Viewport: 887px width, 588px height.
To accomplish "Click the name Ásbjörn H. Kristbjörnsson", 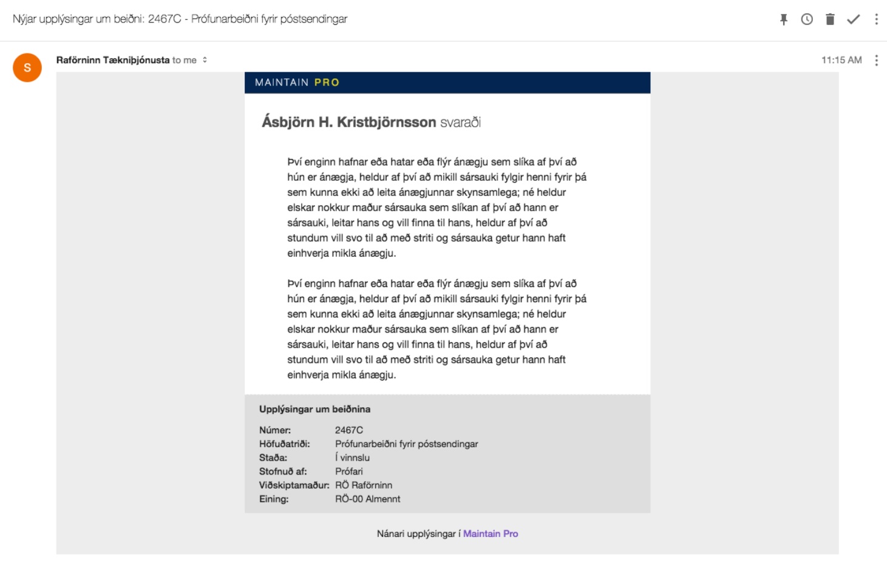I will [x=349, y=122].
